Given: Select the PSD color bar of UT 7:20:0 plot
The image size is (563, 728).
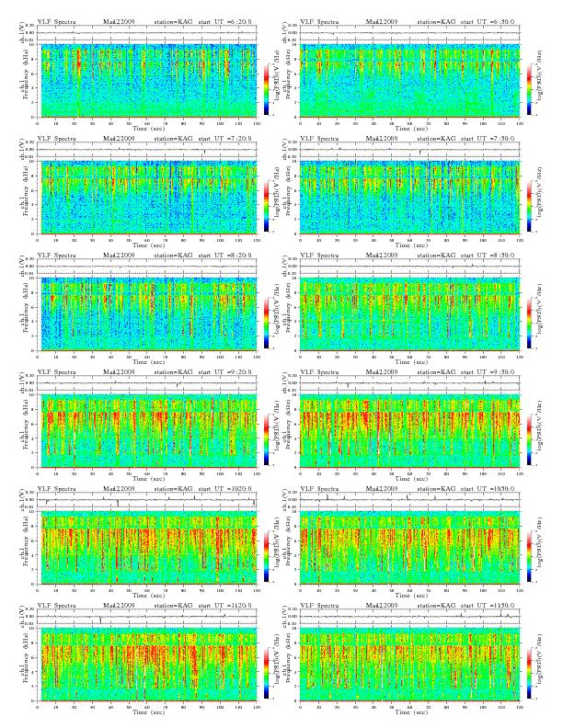Looking at the screenshot, I should (x=266, y=207).
